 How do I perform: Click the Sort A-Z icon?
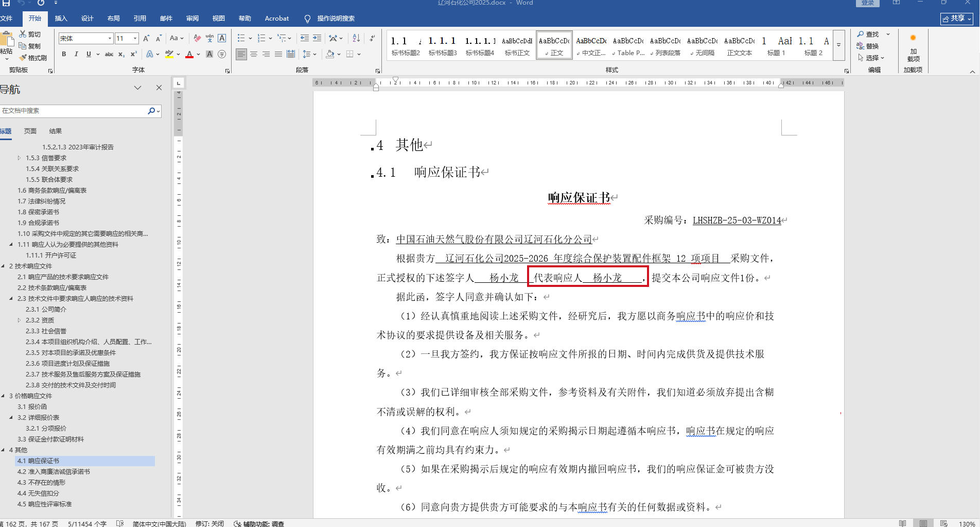click(356, 38)
